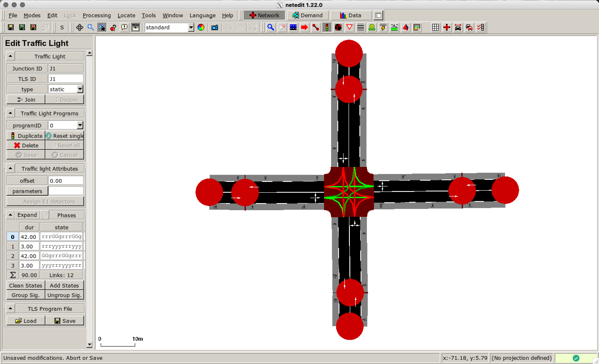Viewport: 599px width, 364px height.
Task: Select the Inspect mode magnifier icon
Action: pos(271,27)
